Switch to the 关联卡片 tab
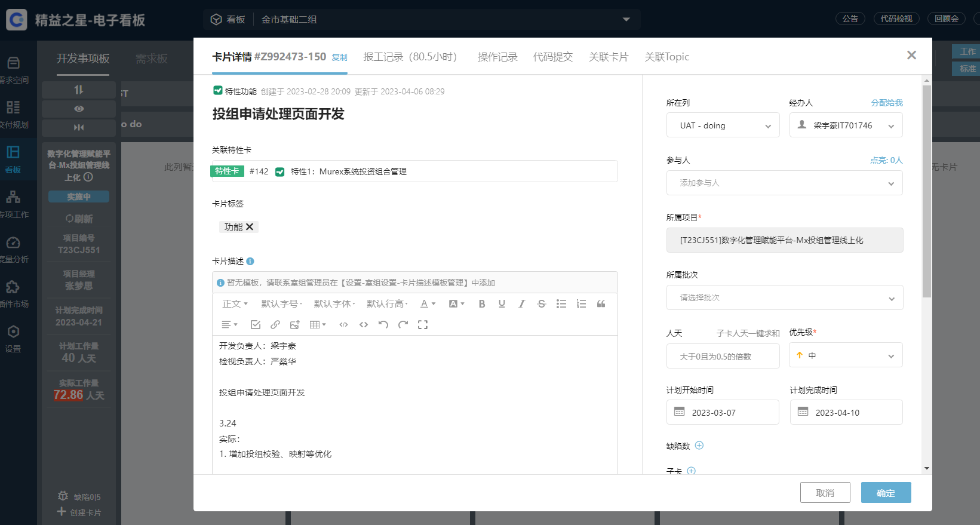Image resolution: width=980 pixels, height=525 pixels. (x=609, y=57)
